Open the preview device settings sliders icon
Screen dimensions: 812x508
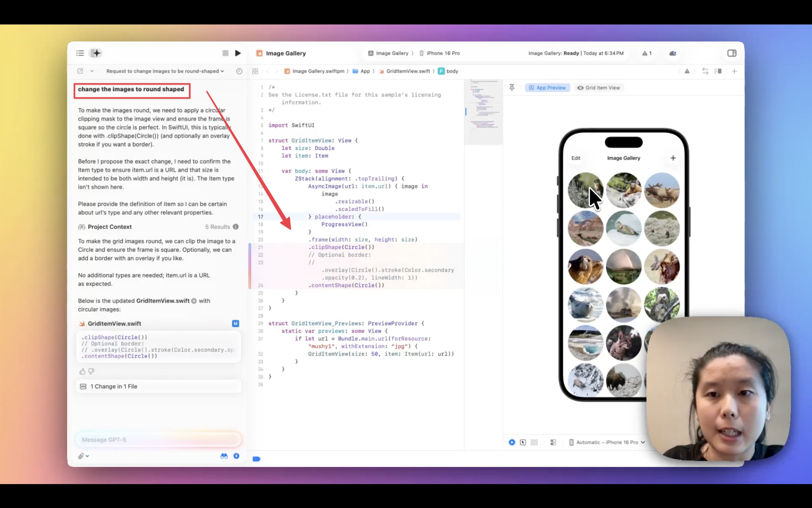(553, 442)
